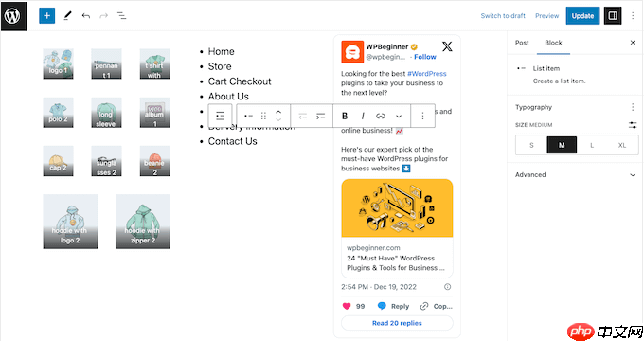Switch to the Post tab

[x=522, y=43]
